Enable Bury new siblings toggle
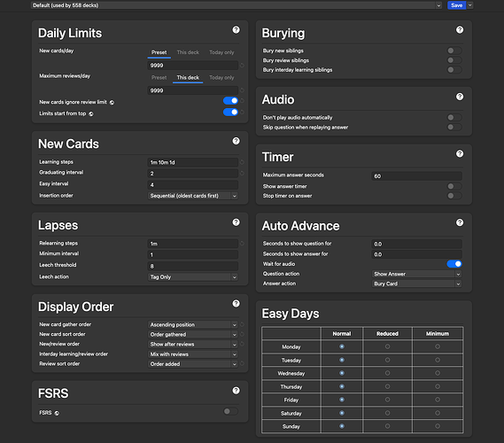504x443 pixels. click(454, 51)
